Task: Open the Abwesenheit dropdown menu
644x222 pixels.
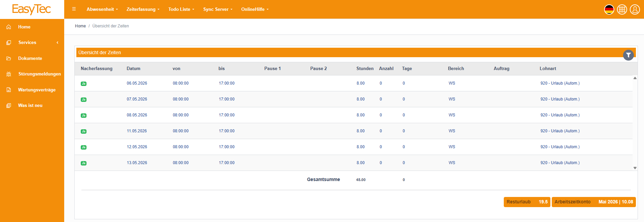Action: click(102, 9)
